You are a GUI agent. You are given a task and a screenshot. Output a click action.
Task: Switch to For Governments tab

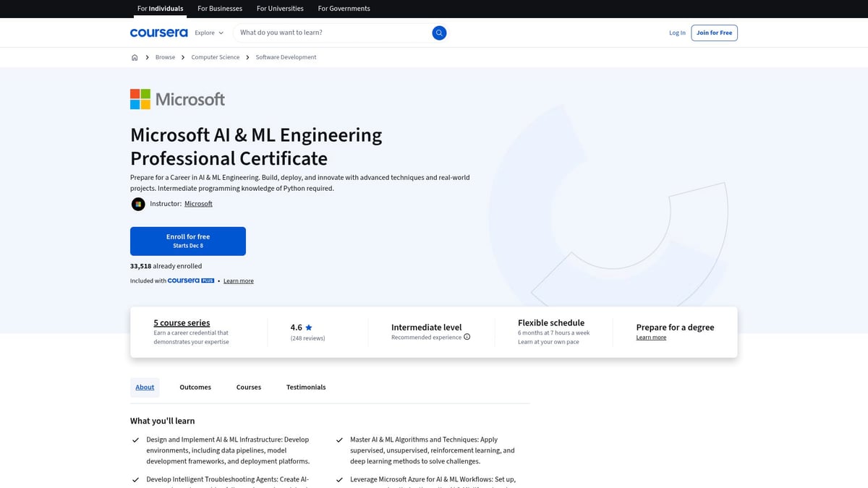(344, 9)
